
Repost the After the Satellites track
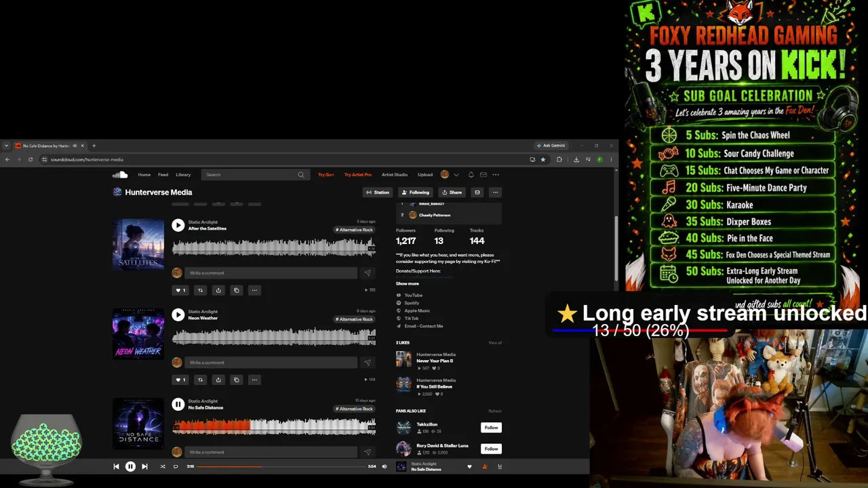click(x=200, y=290)
